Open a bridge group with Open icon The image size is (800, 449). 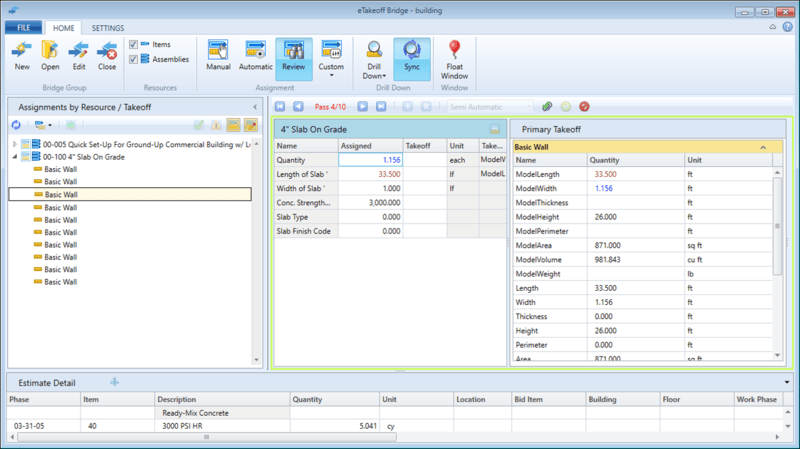50,56
